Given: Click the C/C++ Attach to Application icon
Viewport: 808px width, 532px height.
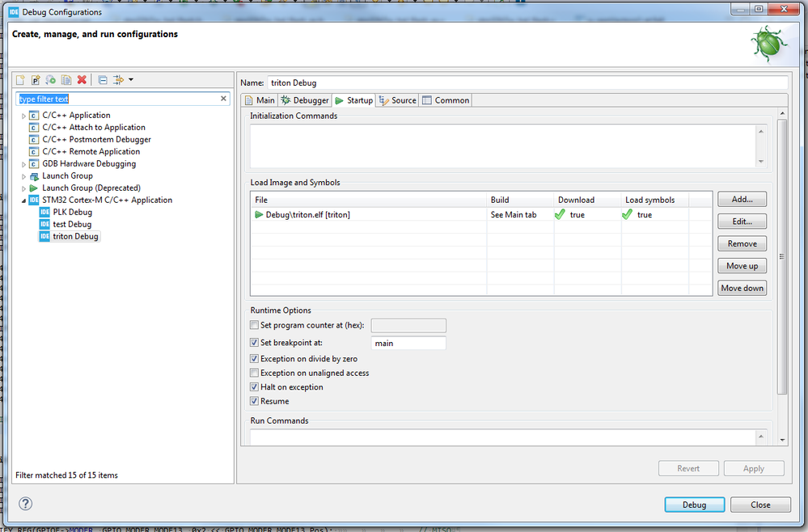Looking at the screenshot, I should [33, 127].
